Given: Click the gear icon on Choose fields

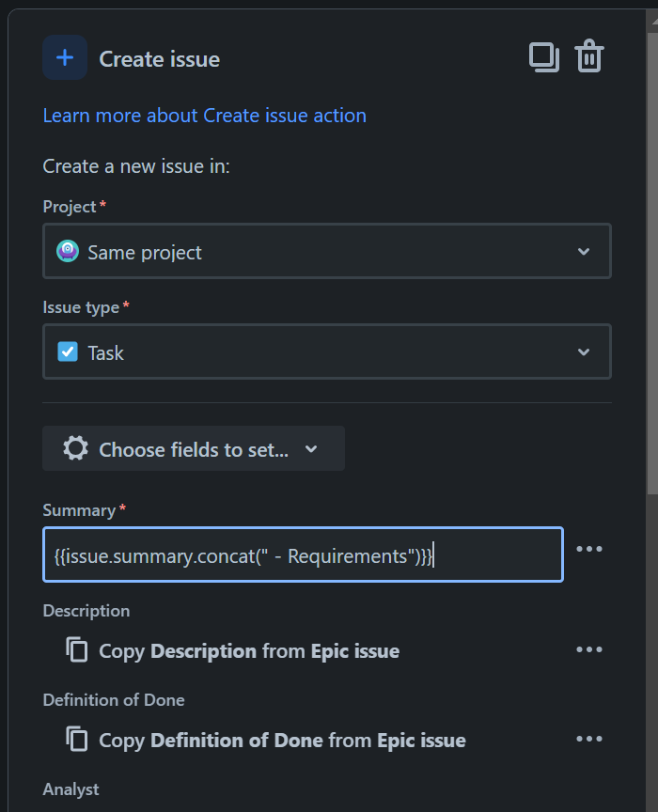Looking at the screenshot, I should [75, 449].
